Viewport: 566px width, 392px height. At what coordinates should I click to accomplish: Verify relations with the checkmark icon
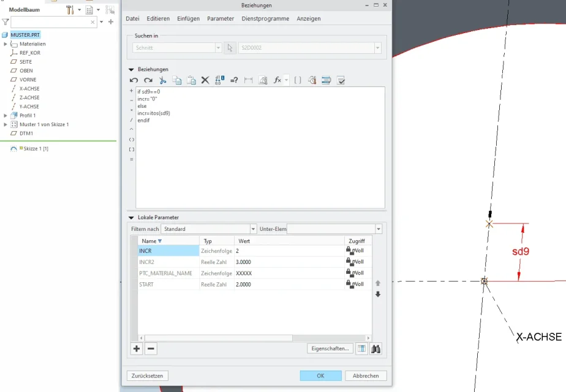tap(341, 80)
